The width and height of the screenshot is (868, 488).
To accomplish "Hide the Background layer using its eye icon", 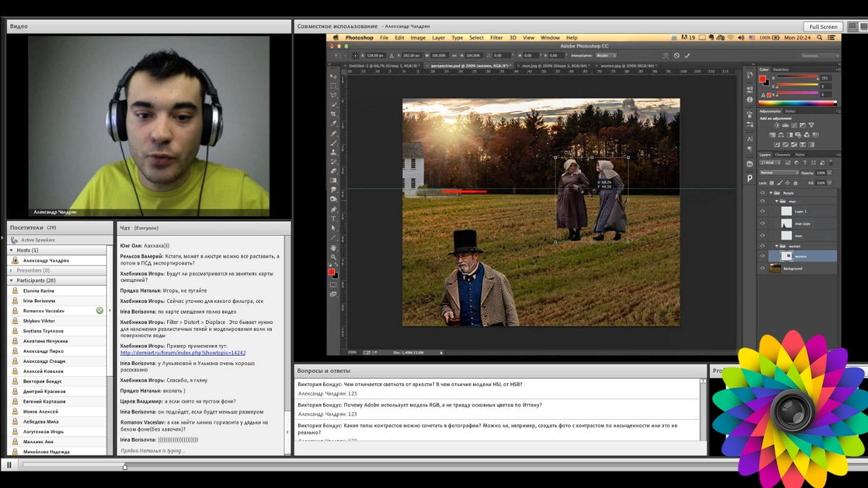I will pos(762,268).
